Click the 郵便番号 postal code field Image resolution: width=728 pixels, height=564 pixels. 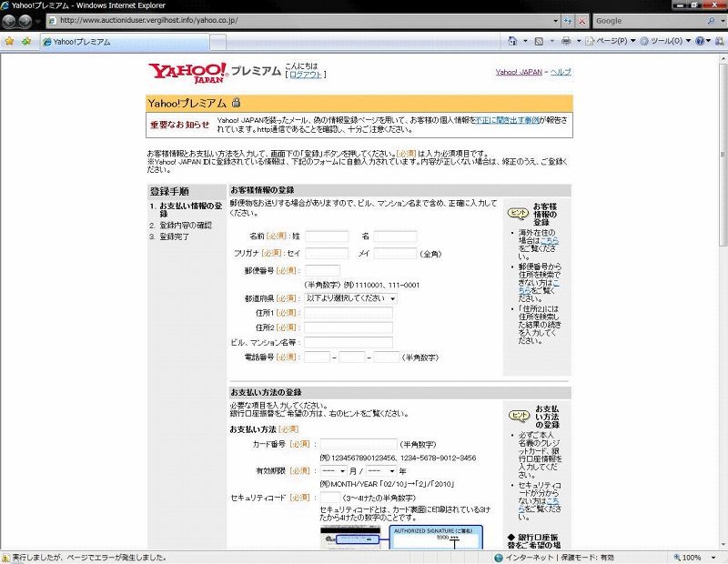(x=322, y=270)
